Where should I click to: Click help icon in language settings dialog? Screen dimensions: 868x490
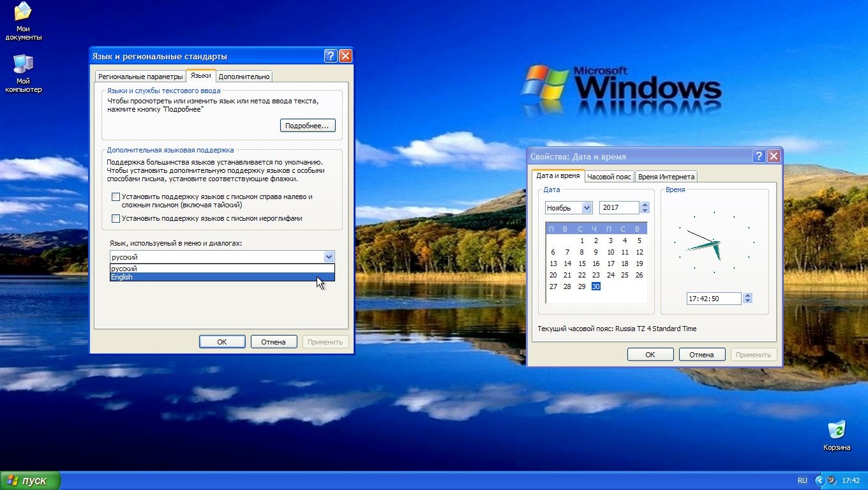pos(331,56)
